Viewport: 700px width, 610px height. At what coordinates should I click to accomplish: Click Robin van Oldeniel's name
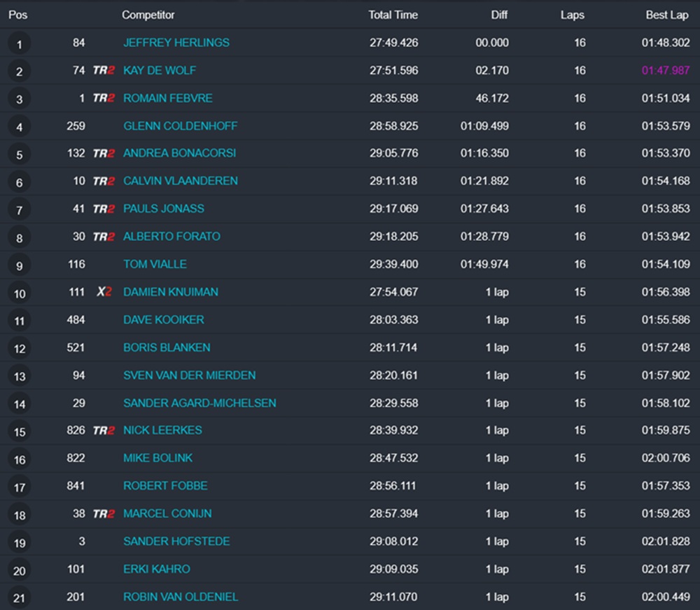point(181,597)
